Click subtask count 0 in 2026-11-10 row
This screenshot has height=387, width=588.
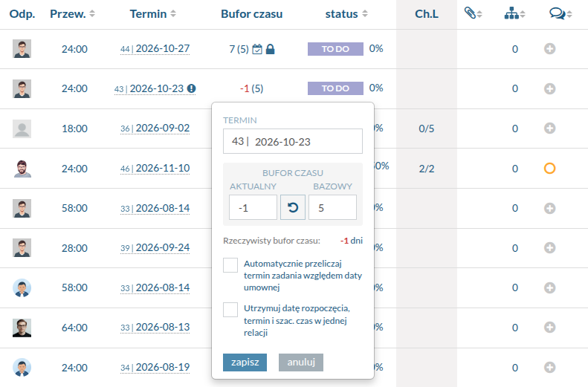point(515,169)
